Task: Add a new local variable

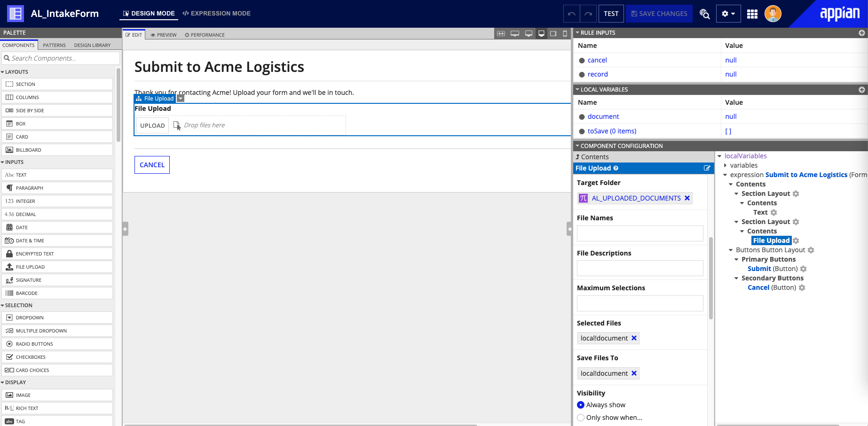Action: tap(862, 90)
